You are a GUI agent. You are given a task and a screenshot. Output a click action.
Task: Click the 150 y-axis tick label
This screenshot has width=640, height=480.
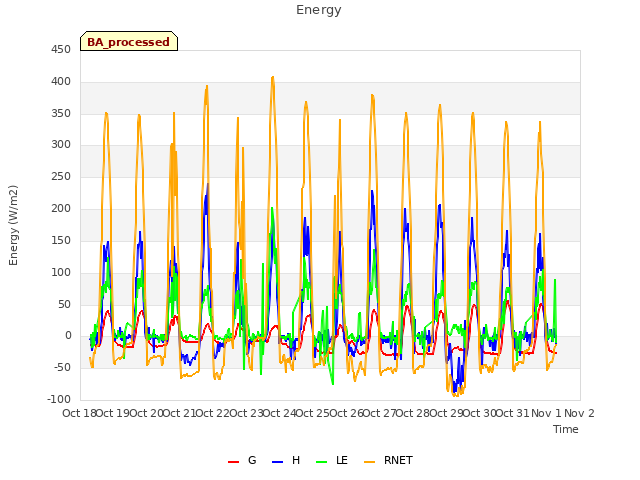click(61, 240)
